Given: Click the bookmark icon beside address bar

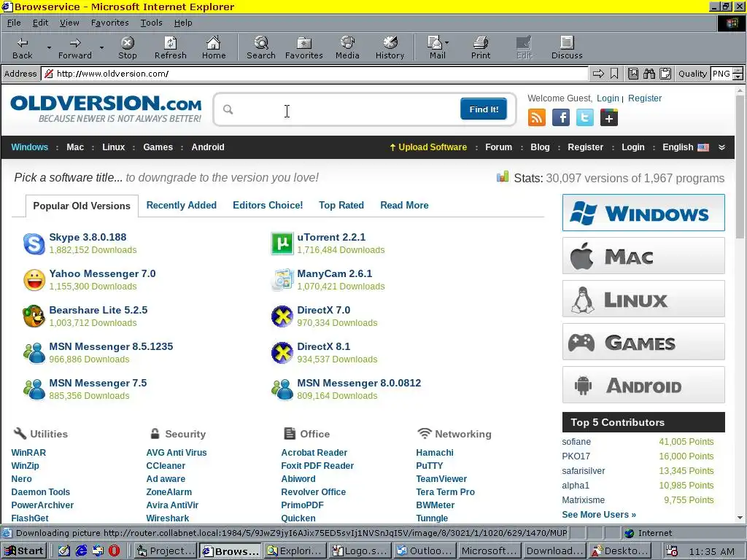Looking at the screenshot, I should 614,74.
